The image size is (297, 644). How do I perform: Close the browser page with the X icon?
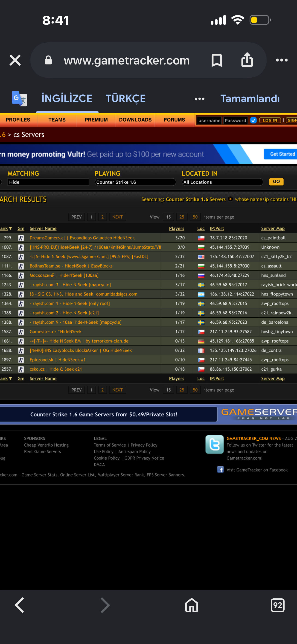[15, 60]
